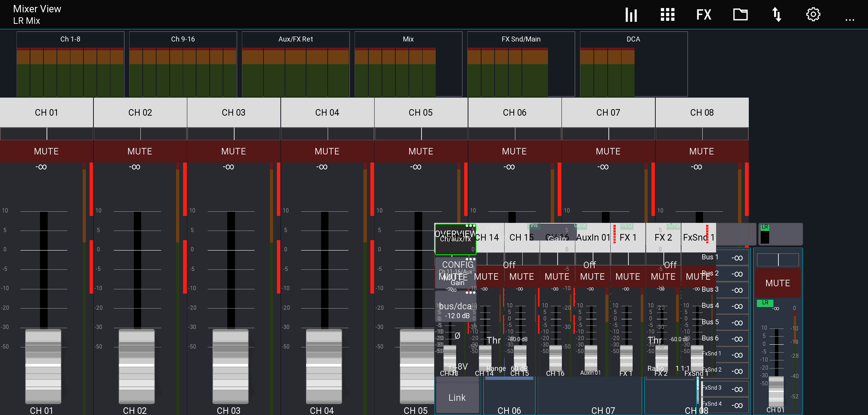Screen dimensions: 868x415
Task: Select the CH 08 channel name header
Action: click(x=701, y=113)
